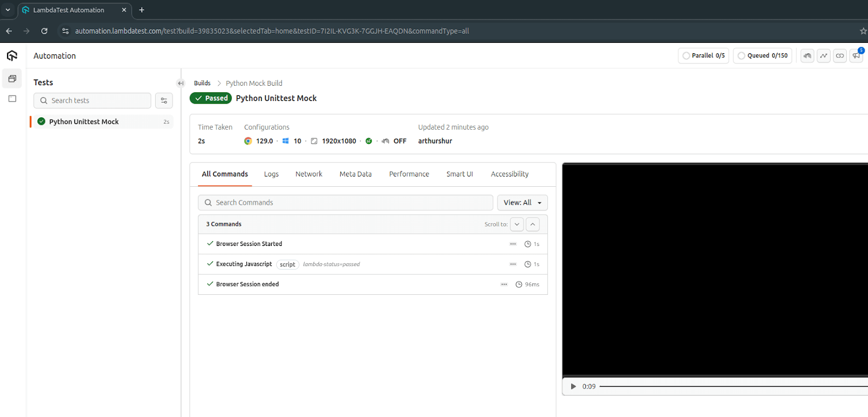The image size is (868, 417).
Task: Open the analytics graph icon in the top toolbar
Action: pyautogui.click(x=824, y=56)
